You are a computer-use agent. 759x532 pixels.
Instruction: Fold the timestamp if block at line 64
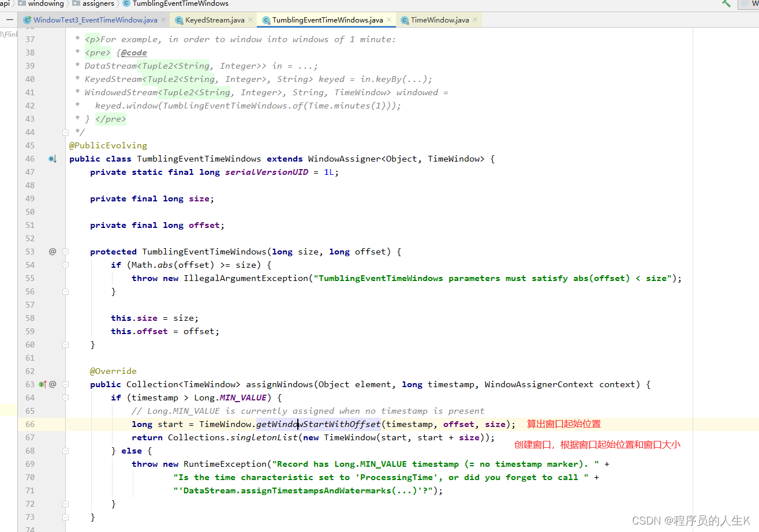pyautogui.click(x=66, y=398)
